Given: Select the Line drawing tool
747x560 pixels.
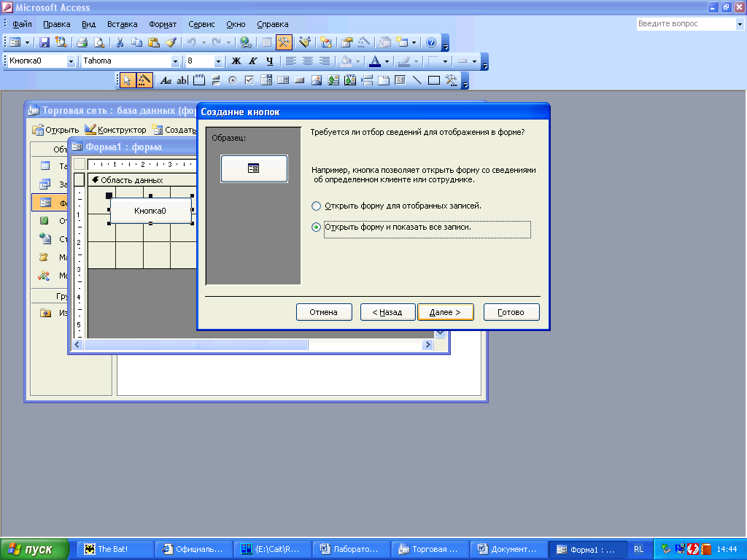Looking at the screenshot, I should (417, 80).
